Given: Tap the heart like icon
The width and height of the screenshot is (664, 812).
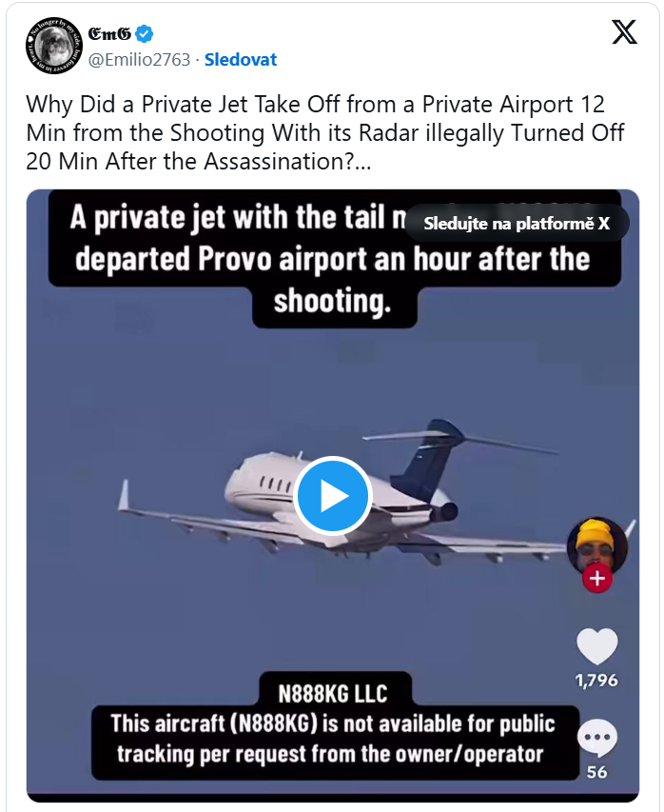Looking at the screenshot, I should [596, 647].
